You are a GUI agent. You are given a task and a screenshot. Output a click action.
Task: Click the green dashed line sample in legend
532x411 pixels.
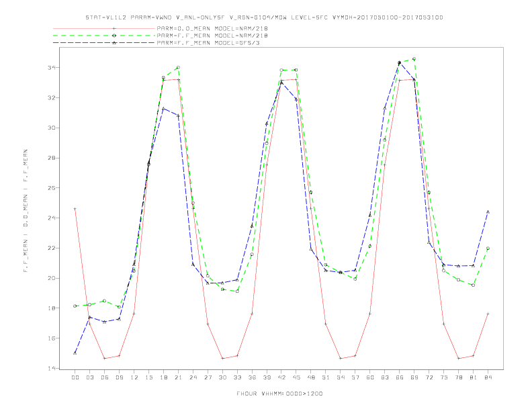[x=104, y=36]
